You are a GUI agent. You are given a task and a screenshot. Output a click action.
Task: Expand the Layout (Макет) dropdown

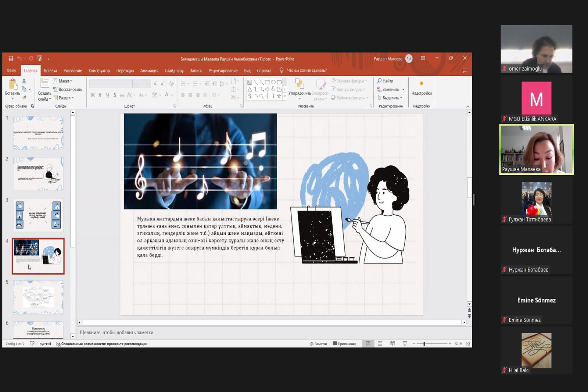pos(63,81)
